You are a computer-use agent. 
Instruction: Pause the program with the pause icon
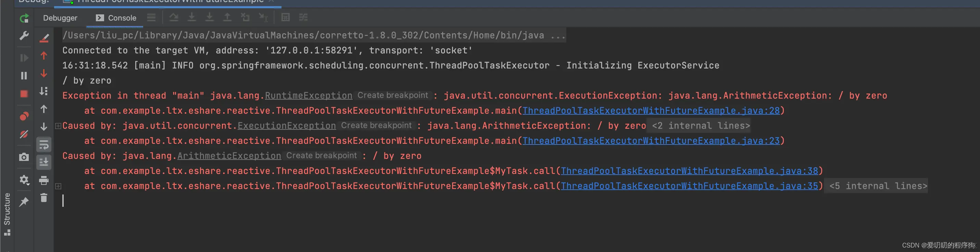pyautogui.click(x=24, y=76)
